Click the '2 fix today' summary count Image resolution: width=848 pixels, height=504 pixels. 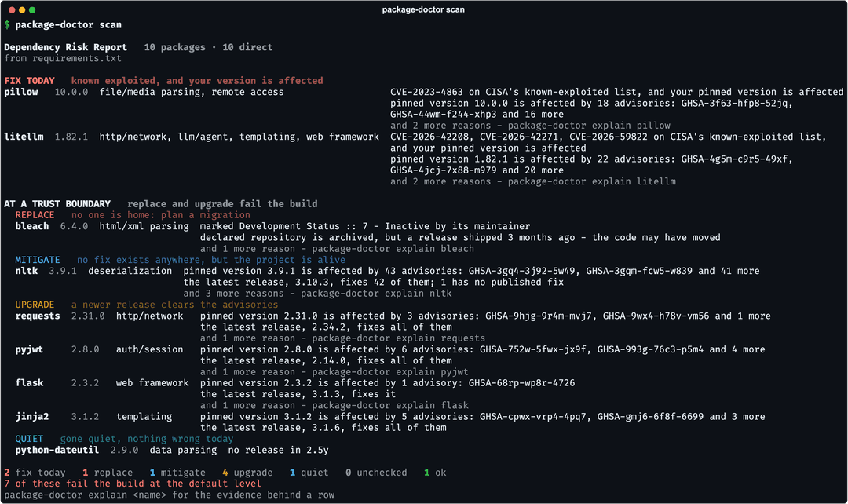pos(35,473)
